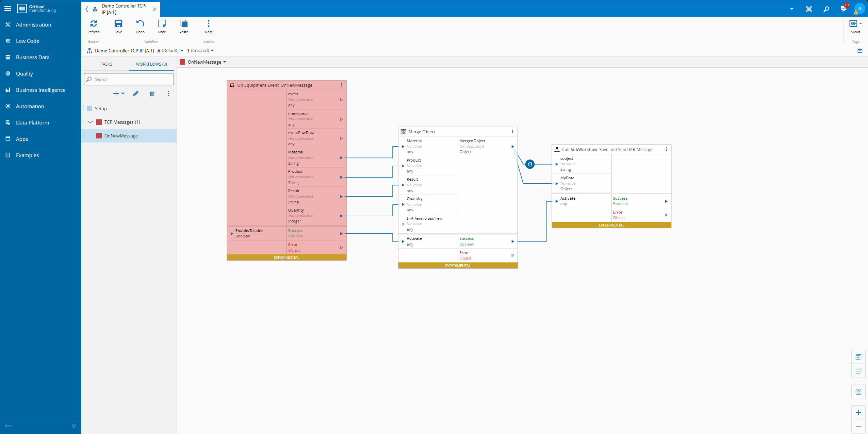
Task: Expand the header dropdown caret
Action: pos(792,9)
